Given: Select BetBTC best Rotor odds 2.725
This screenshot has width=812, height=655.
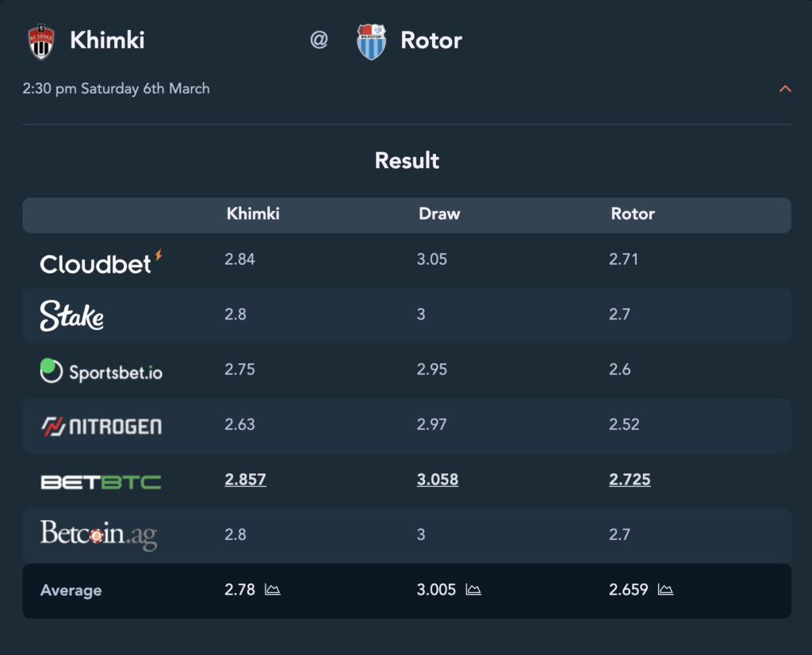Looking at the screenshot, I should [630, 480].
